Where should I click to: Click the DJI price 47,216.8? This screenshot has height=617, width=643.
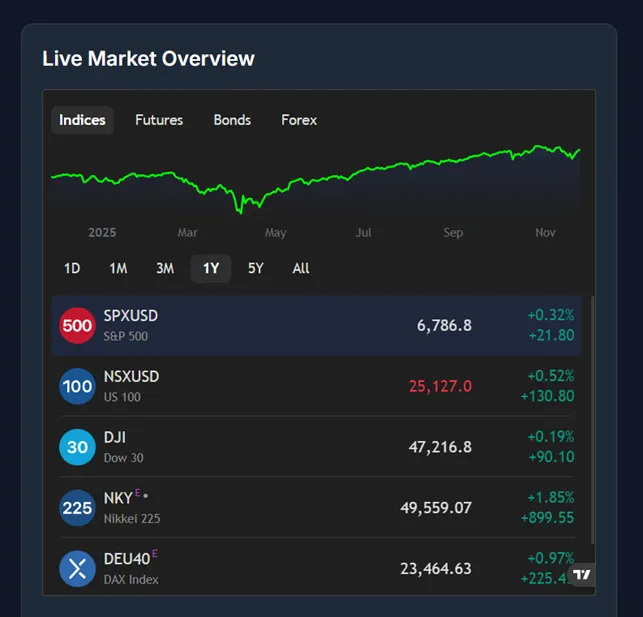[x=440, y=447]
